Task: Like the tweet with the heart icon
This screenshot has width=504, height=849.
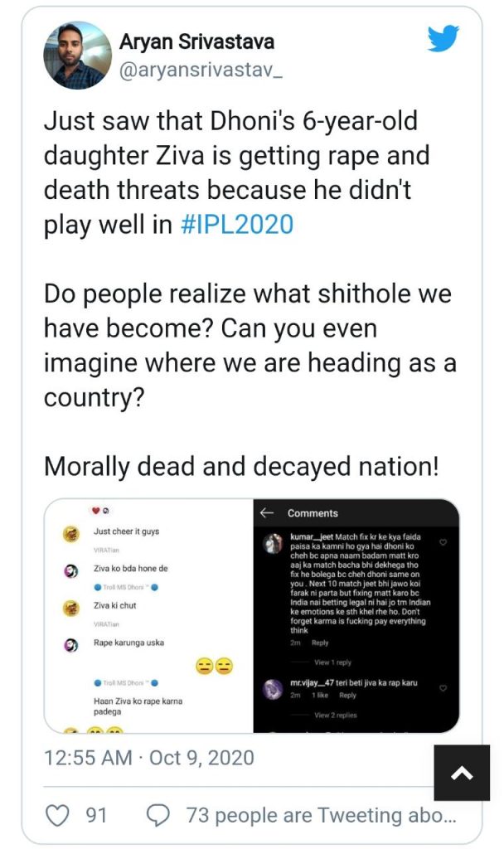Action: click(57, 815)
